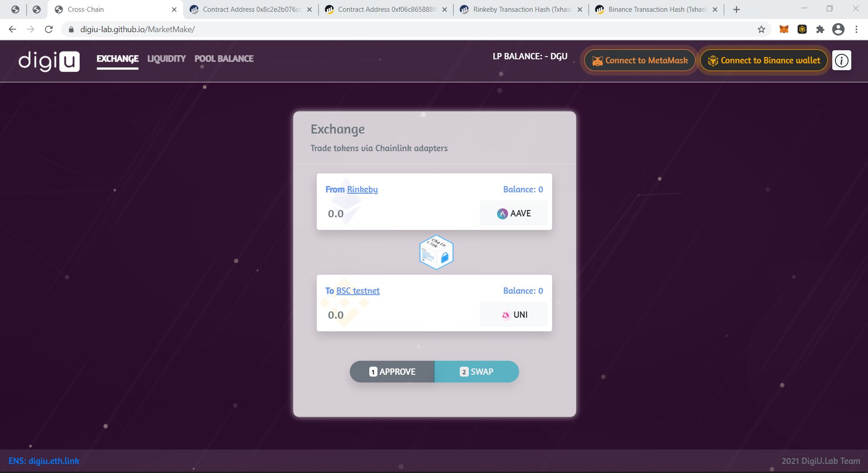Viewport: 868px width, 473px height.
Task: Click the digiU logo
Action: click(49, 61)
